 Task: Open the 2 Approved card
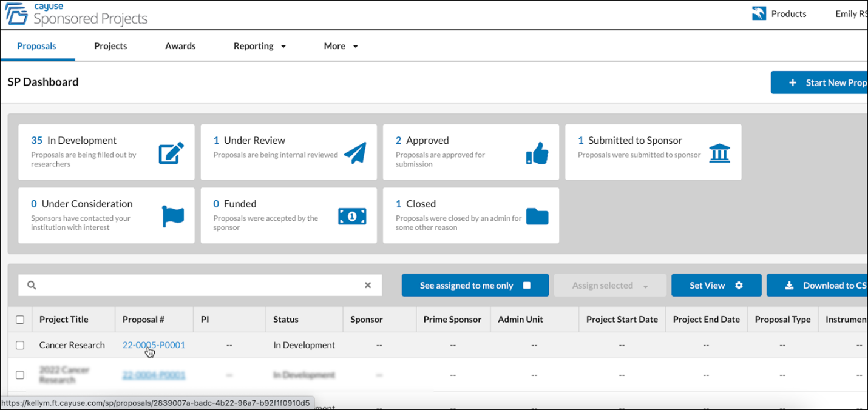[470, 152]
